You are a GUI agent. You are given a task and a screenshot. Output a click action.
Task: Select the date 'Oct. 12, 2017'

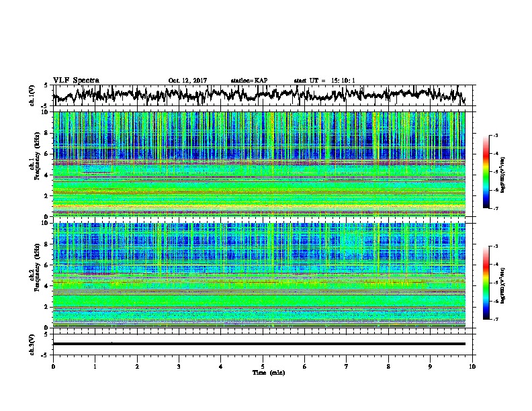point(187,81)
